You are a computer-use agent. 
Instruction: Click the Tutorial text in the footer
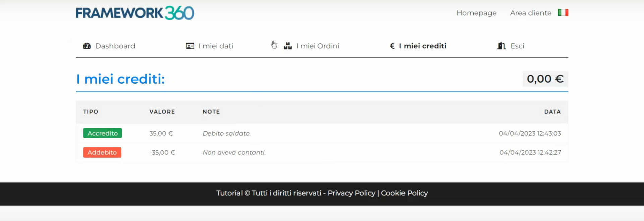click(229, 193)
